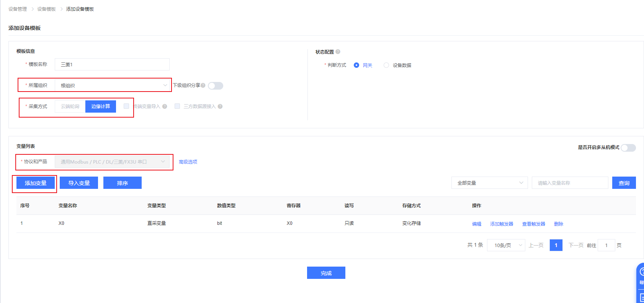Viewport: 644px width, 303px height.
Task: Select the 设备数据 radio option
Action: coord(386,66)
